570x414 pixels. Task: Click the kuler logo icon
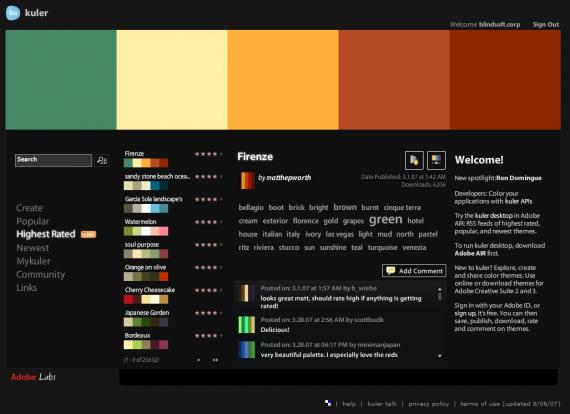point(13,13)
